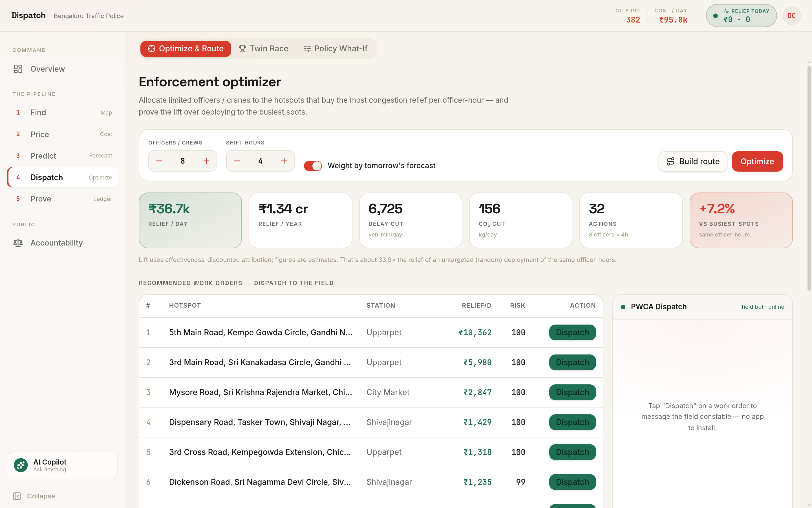
Task: Switch to Policy What-If tab
Action: (x=336, y=49)
